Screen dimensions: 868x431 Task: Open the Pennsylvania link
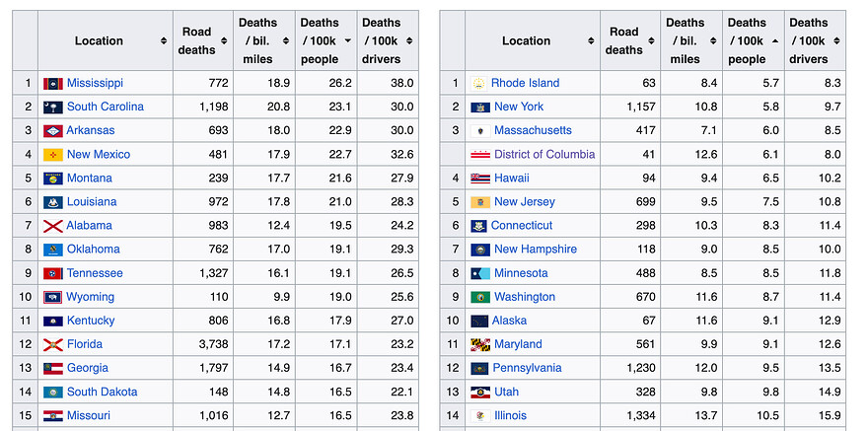coord(528,368)
